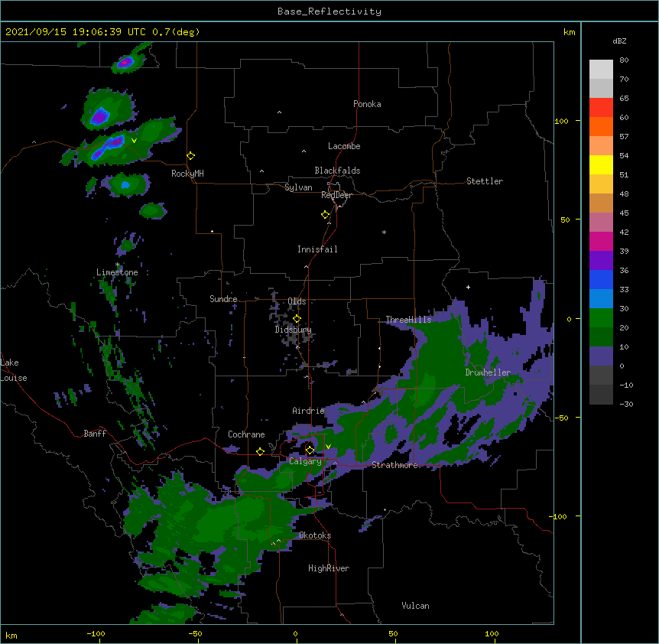The height and width of the screenshot is (644, 659).
Task: Click the HighRiver town label
Action: coord(329,568)
